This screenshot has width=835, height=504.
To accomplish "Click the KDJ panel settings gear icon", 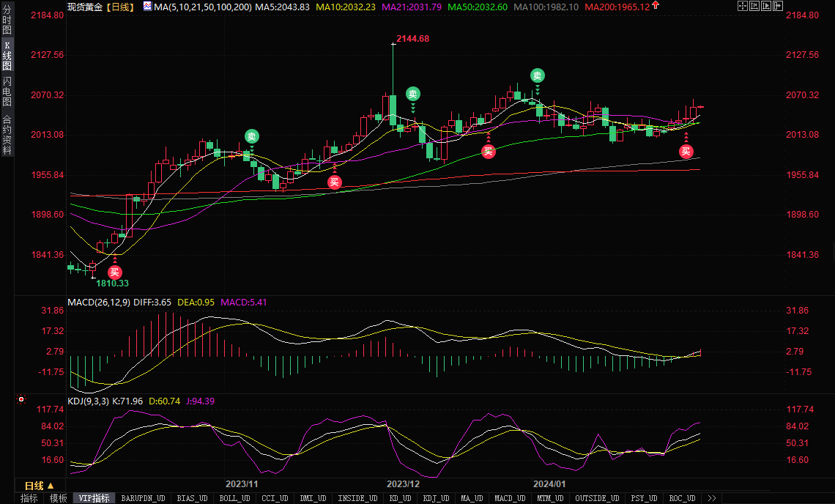I will (21, 400).
